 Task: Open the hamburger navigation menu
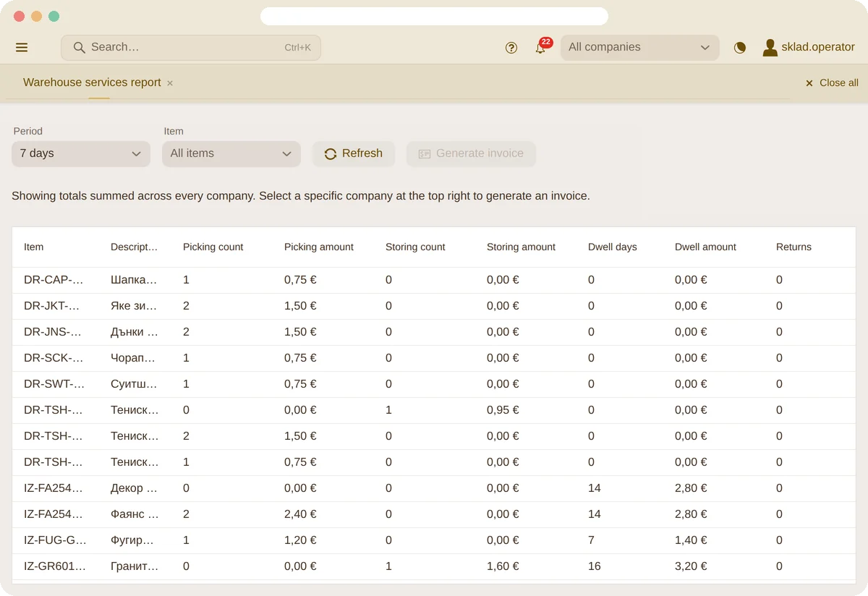pyautogui.click(x=22, y=48)
